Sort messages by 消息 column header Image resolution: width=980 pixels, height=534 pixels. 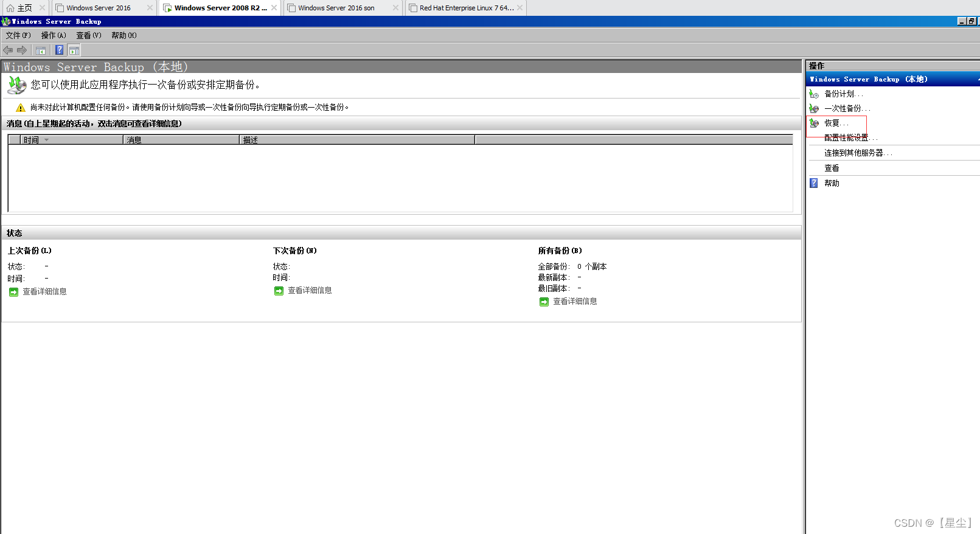pyautogui.click(x=181, y=140)
